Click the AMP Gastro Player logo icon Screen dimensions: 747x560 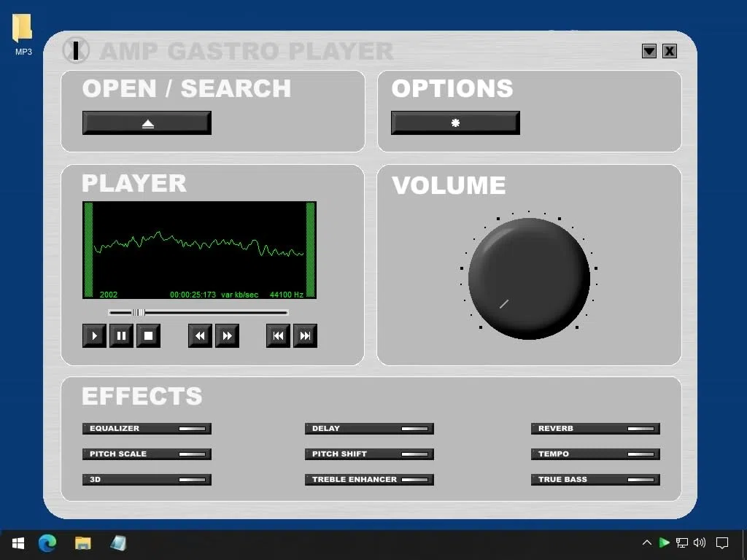coord(76,50)
